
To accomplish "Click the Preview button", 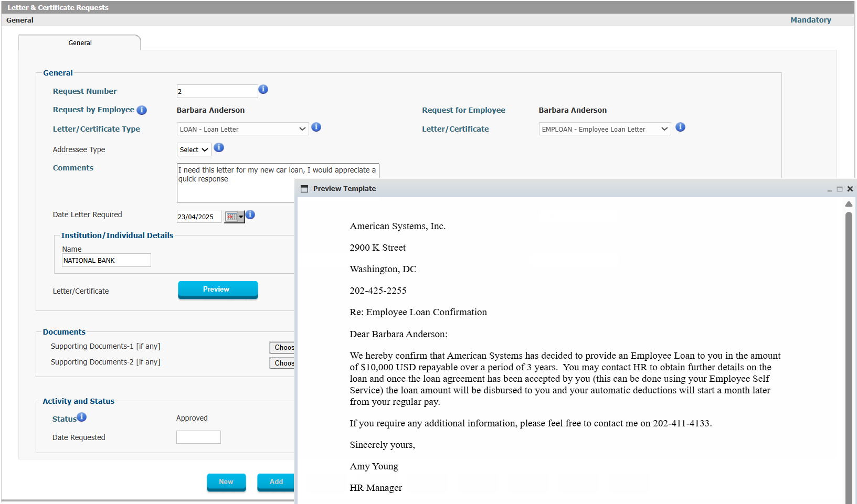I will click(218, 289).
